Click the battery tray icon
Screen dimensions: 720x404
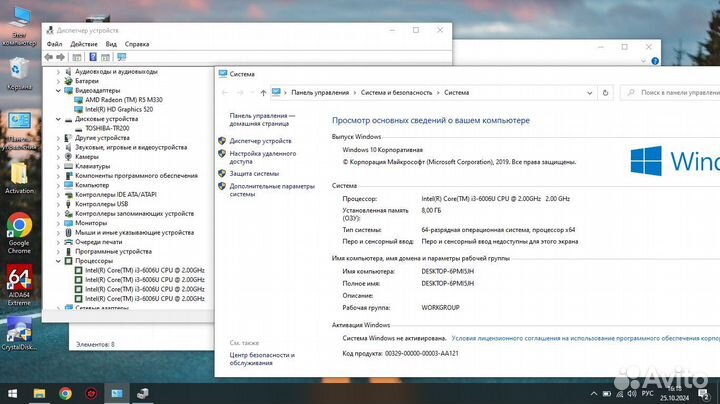tap(607, 394)
